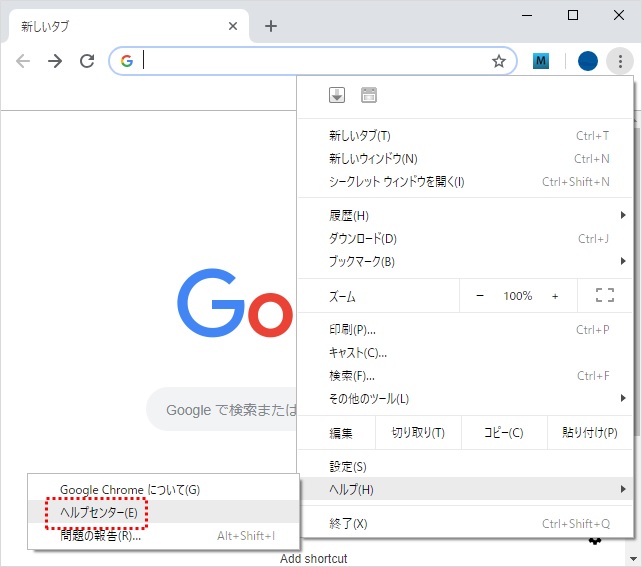This screenshot has width=642, height=567.
Task: Select 新しいウィンドウ(N) menu item
Action: pyautogui.click(x=465, y=158)
